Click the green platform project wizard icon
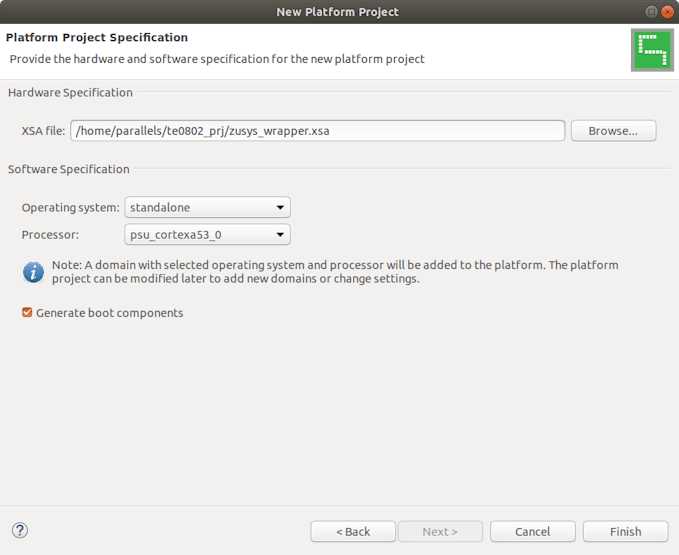This screenshot has height=555, width=679. [x=652, y=49]
